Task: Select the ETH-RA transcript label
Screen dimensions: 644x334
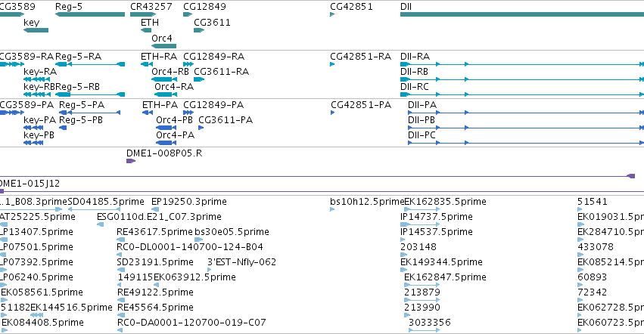Action: click(x=159, y=56)
